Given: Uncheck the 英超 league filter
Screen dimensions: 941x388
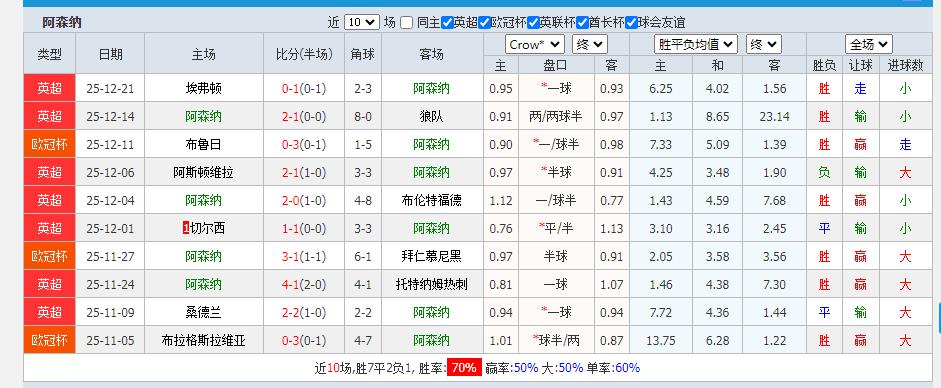Looking at the screenshot, I should tap(447, 23).
